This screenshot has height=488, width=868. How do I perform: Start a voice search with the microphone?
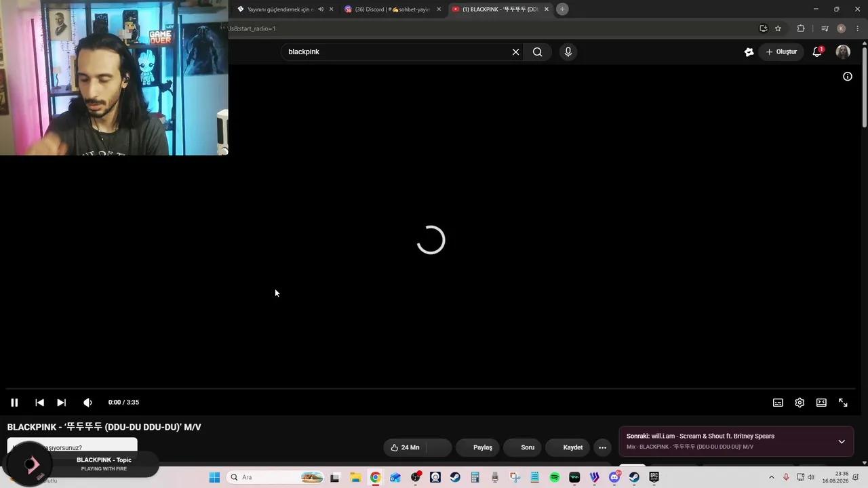(568, 52)
